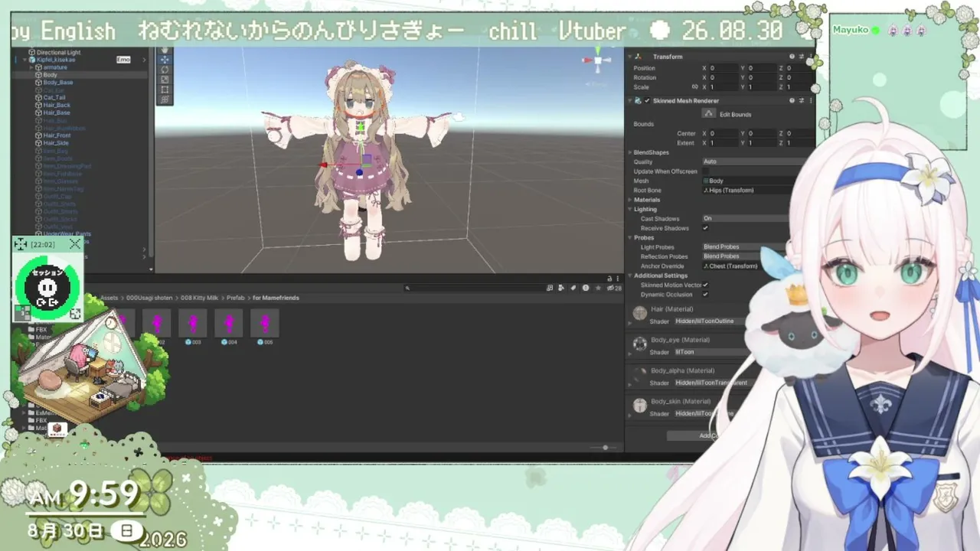This screenshot has width=980, height=551.
Task: Click the Body_skin material preview sphere
Action: coord(640,406)
